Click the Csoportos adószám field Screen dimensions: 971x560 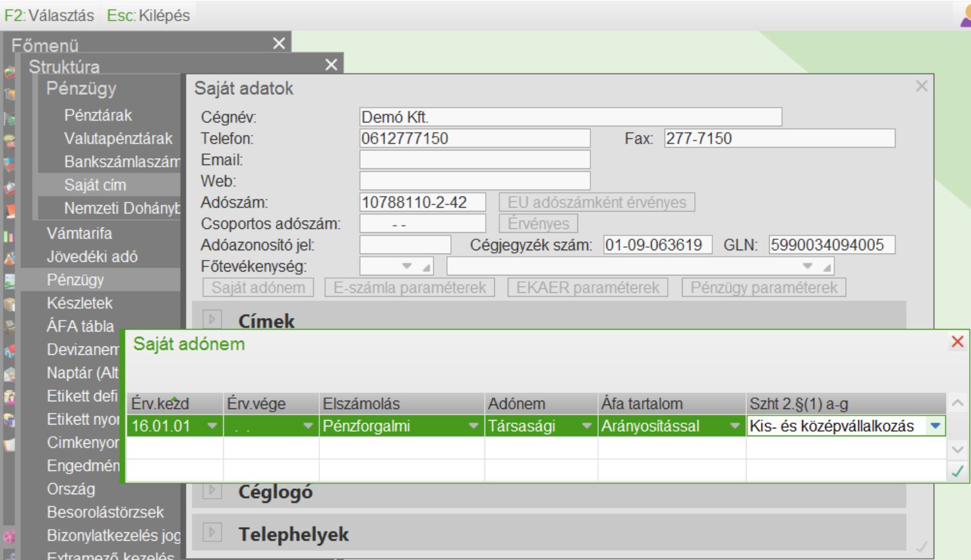point(423,223)
